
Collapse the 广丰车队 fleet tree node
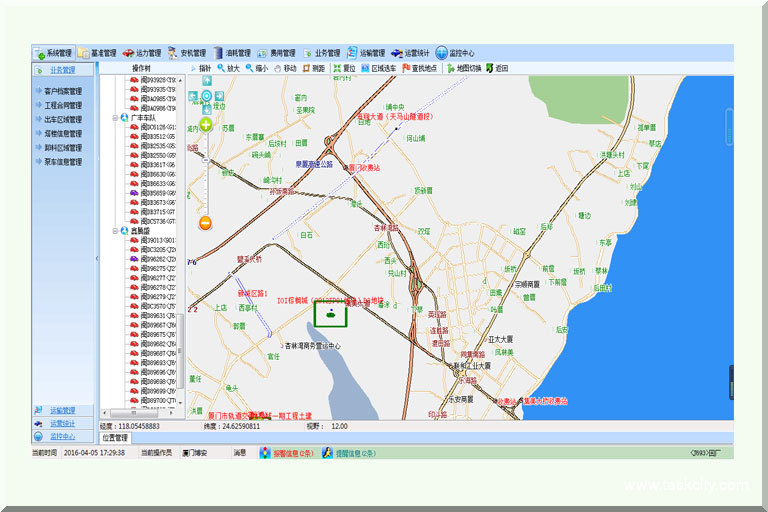pyautogui.click(x=115, y=118)
